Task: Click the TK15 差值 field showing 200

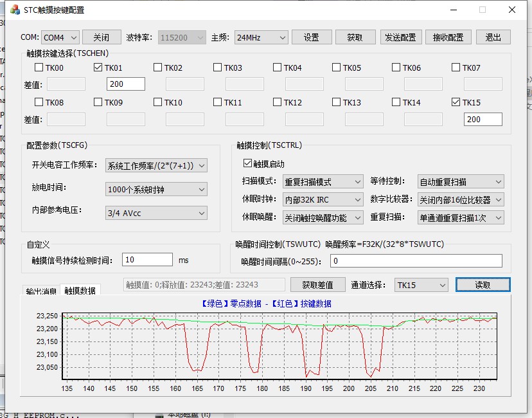Action: 483,119
